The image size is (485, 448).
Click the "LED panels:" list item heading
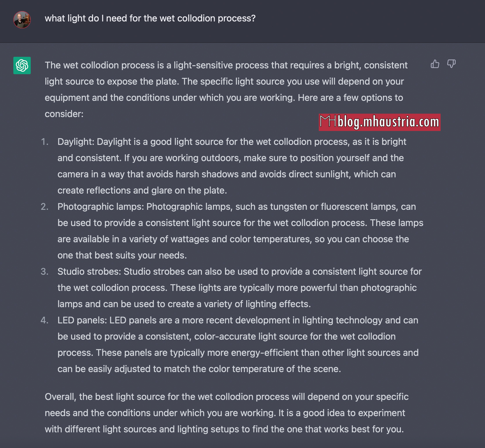pos(82,320)
